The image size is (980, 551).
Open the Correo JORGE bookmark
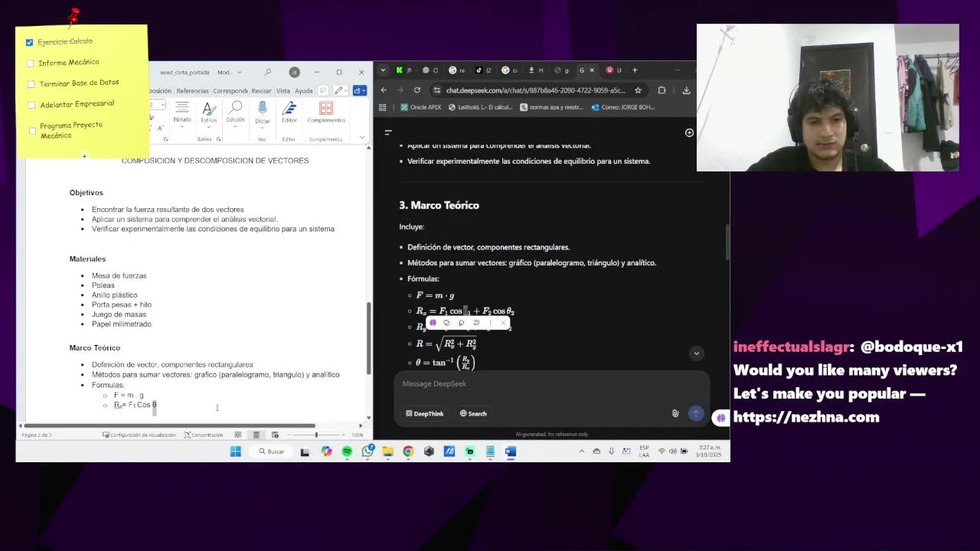coord(623,107)
